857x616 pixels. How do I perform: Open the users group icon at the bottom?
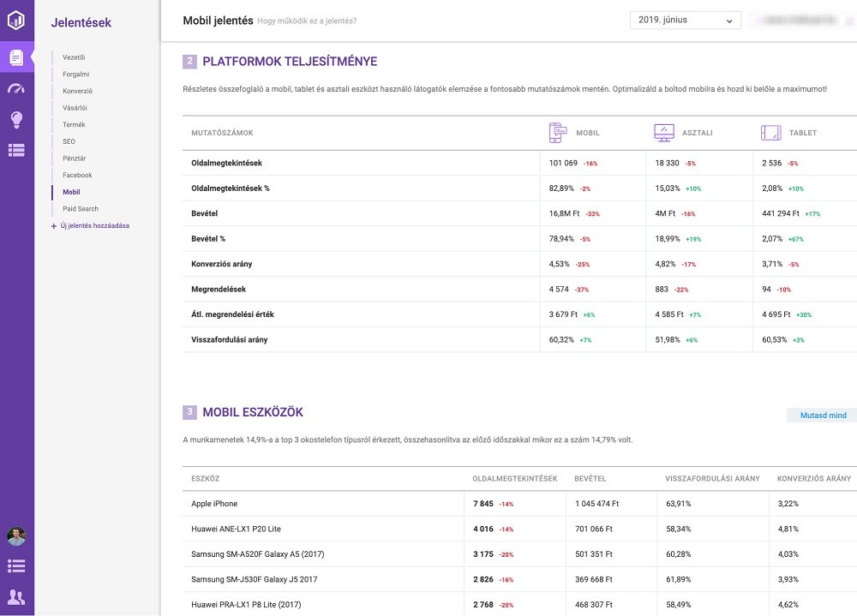16,597
